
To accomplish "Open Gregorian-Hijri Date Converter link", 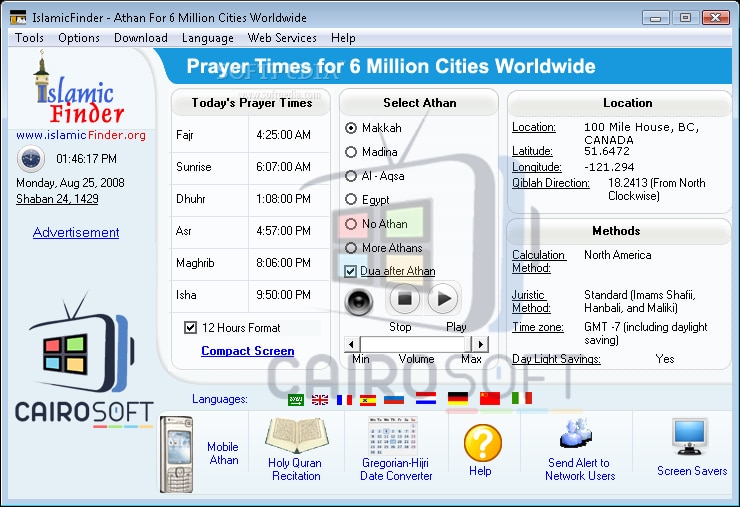I will click(x=396, y=469).
